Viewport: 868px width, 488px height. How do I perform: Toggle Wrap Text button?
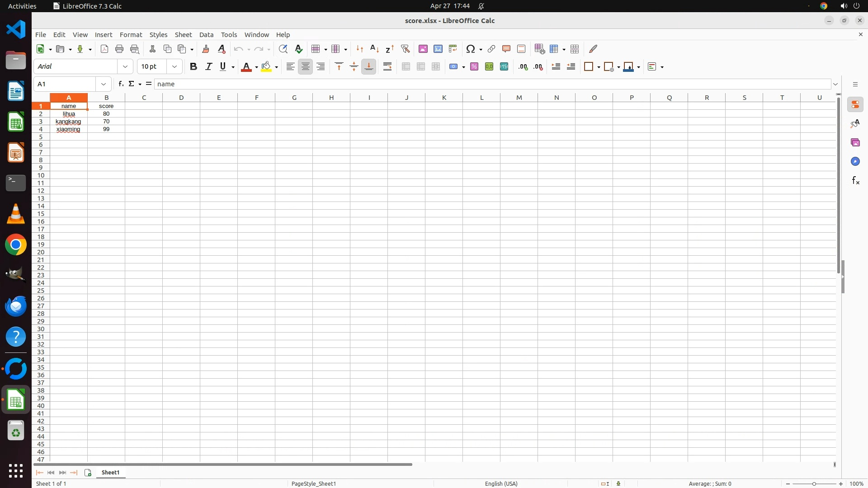coord(387,67)
